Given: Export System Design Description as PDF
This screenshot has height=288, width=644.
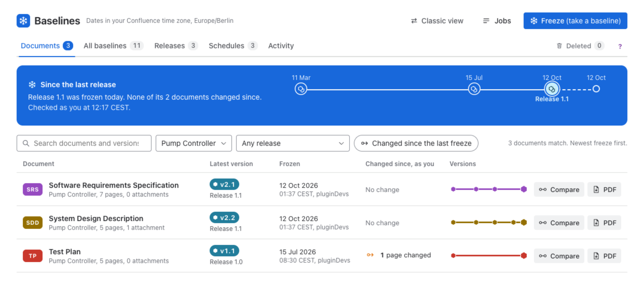Looking at the screenshot, I should tap(604, 223).
